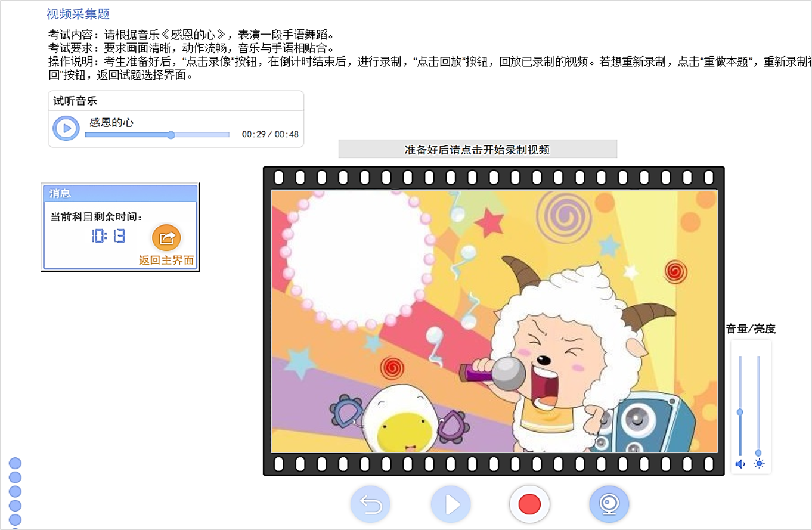Click the 消息 panel title bar
Image resolution: width=812 pixels, height=530 pixels.
(120, 193)
